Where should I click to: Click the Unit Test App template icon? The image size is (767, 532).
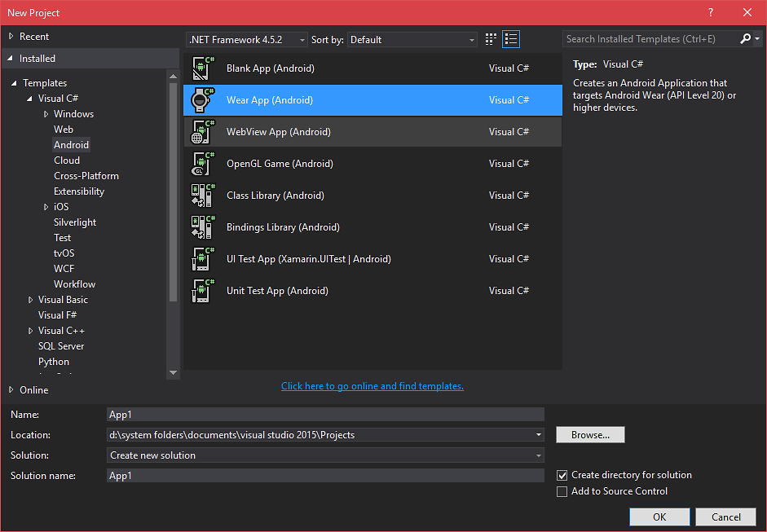pos(203,291)
